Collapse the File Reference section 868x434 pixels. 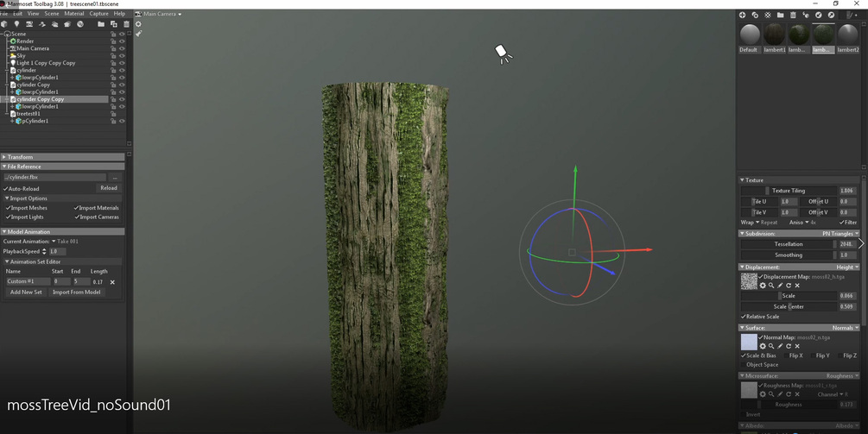coord(62,167)
